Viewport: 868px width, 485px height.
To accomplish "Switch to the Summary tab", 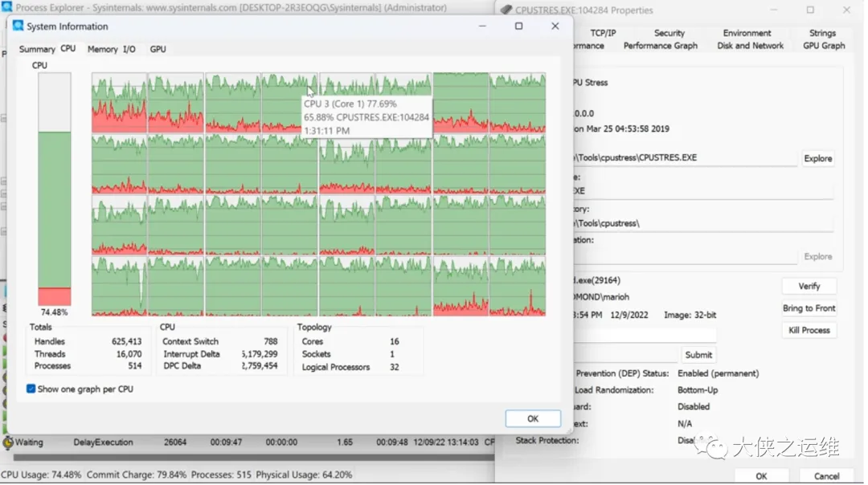I will click(37, 49).
